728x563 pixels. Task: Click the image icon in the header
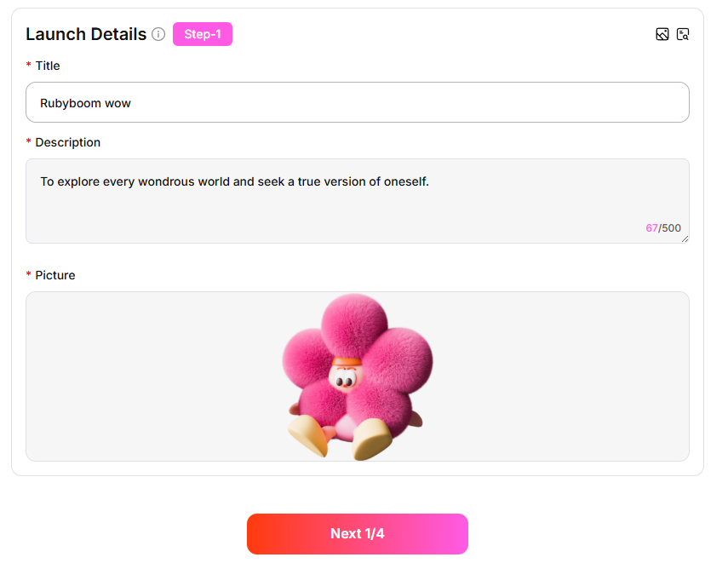(662, 34)
